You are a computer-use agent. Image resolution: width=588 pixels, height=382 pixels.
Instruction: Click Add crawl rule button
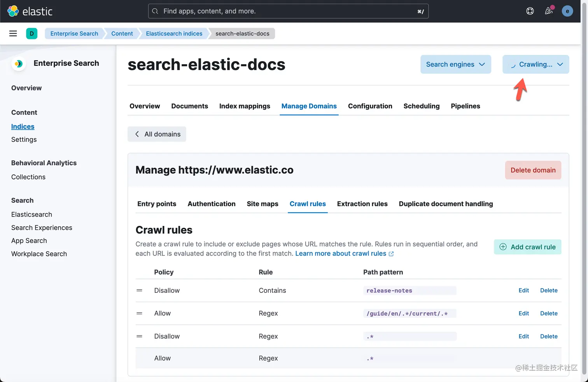(x=528, y=247)
